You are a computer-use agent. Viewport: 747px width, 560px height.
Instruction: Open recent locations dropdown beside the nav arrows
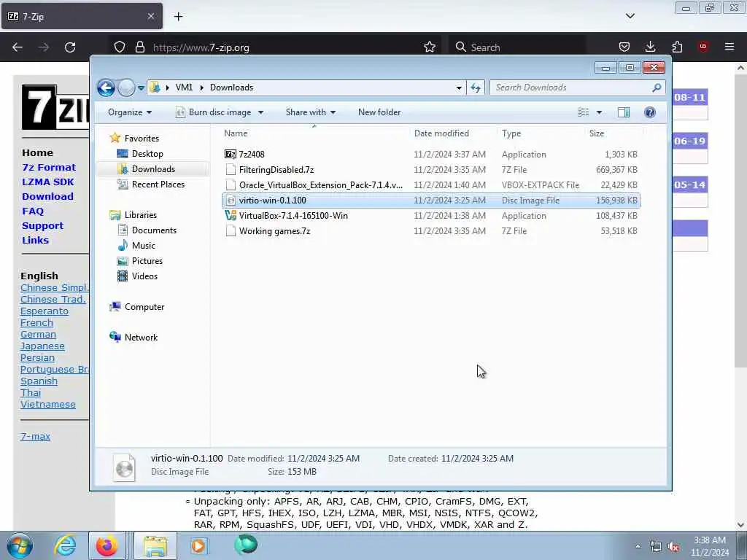141,87
